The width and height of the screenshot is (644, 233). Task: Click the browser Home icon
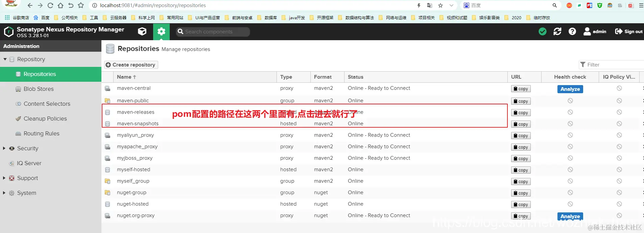[x=61, y=5]
